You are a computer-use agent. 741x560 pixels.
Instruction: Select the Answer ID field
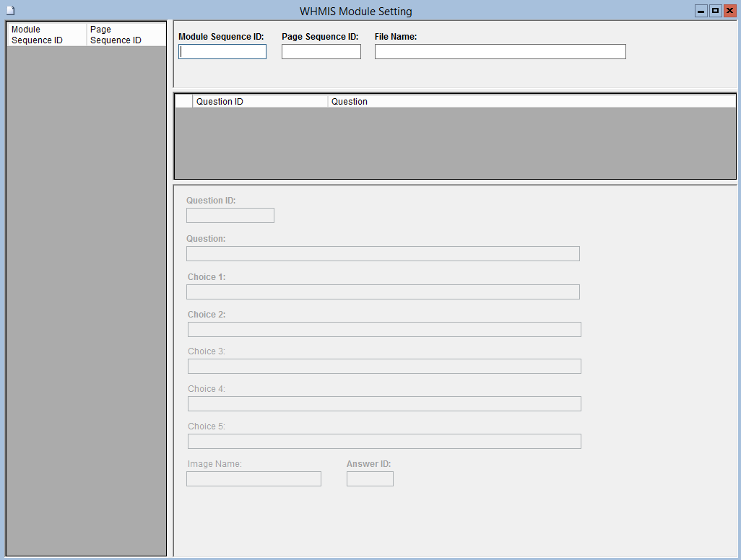[370, 479]
